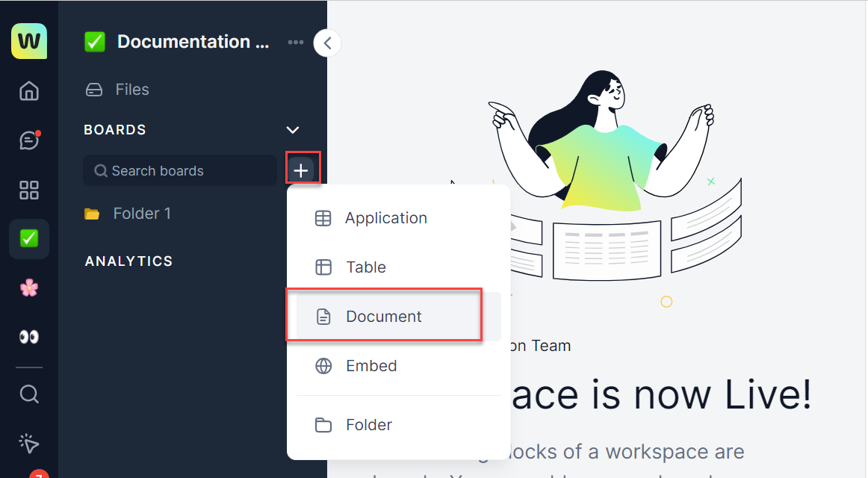The width and height of the screenshot is (868, 478).
Task: Open the chat messages icon
Action: click(29, 140)
